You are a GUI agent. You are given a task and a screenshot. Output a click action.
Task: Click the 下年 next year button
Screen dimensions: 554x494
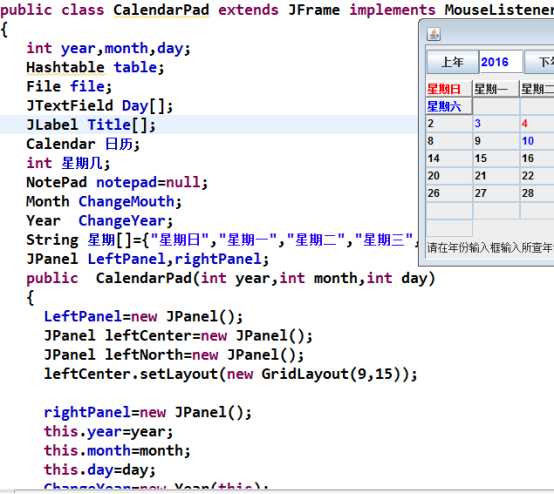coord(540,62)
